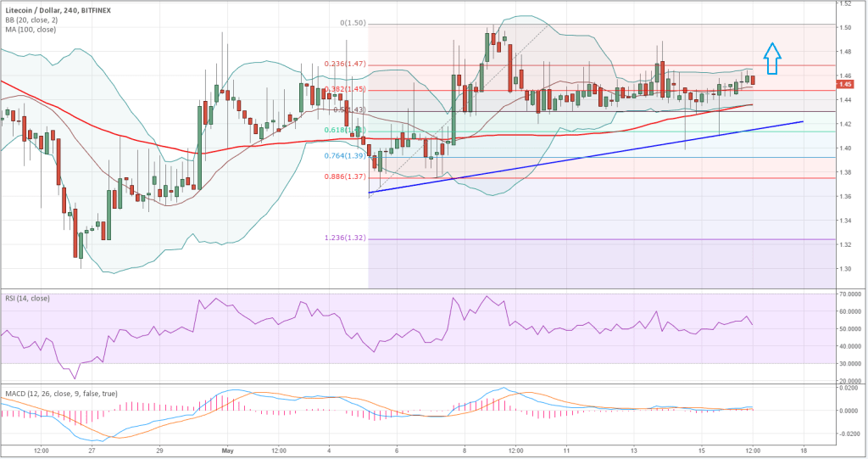
Task: Select the purple 1.236 Fibonacci horizontal line
Action: 601,239
